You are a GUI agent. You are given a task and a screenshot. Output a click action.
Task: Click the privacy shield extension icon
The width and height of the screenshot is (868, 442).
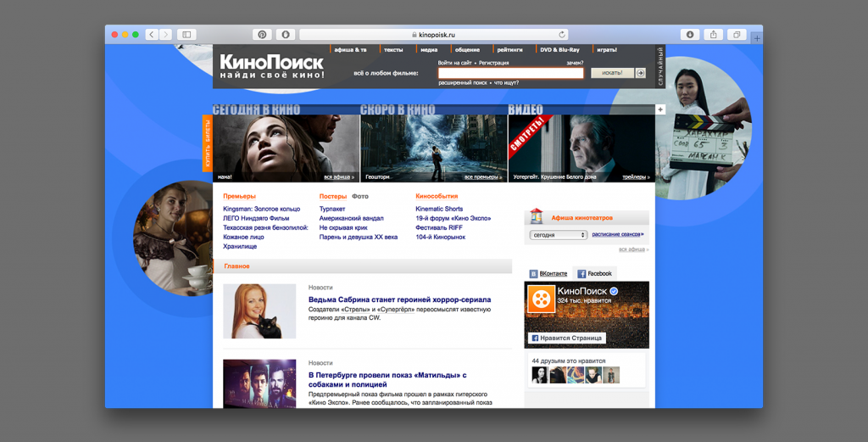[286, 34]
